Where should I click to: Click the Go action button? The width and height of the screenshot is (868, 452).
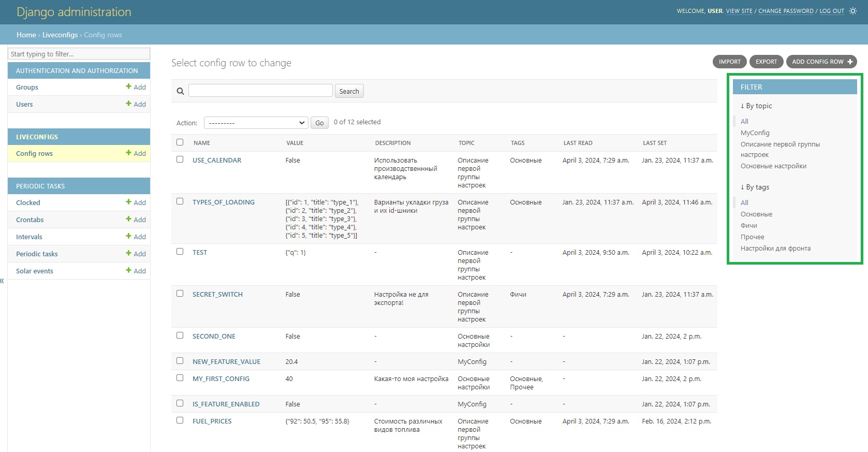[x=319, y=123]
